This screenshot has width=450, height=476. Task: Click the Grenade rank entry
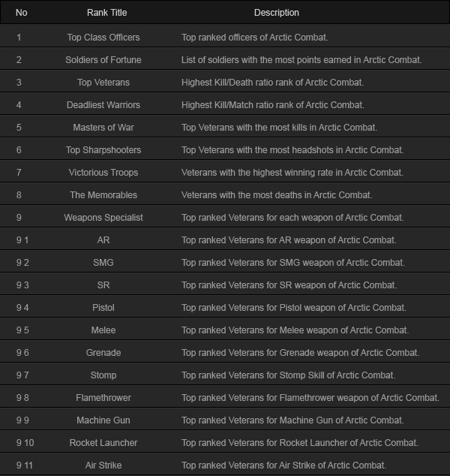pos(103,352)
